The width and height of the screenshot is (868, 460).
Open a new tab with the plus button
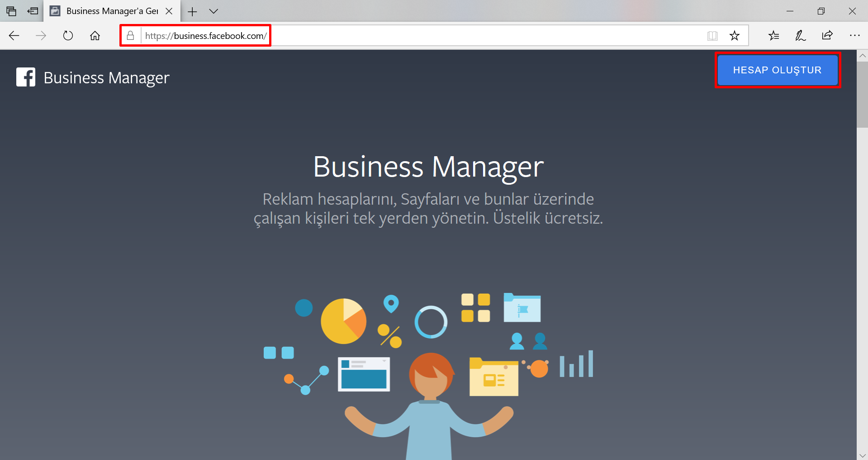click(x=192, y=11)
